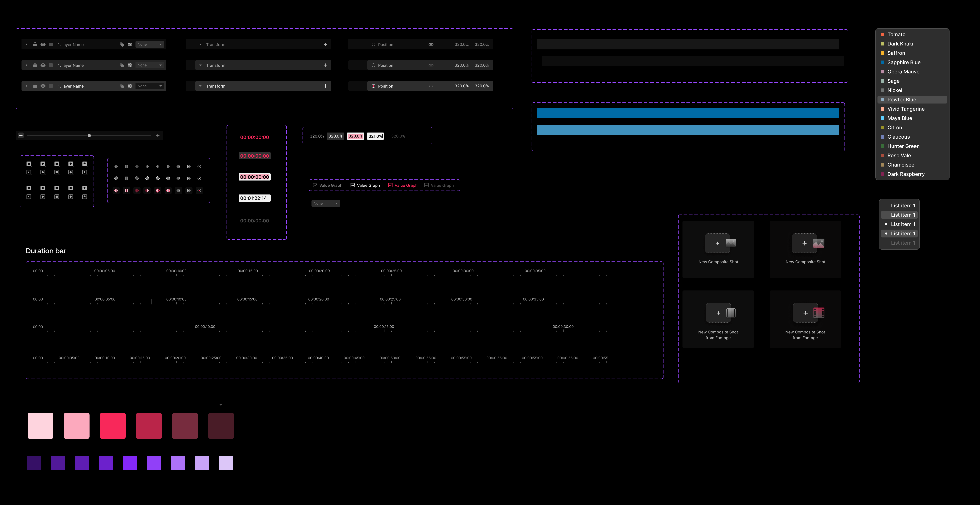This screenshot has width=980, height=505.
Task: Toggle the eye visibility in the bottom layer row
Action: [x=43, y=86]
